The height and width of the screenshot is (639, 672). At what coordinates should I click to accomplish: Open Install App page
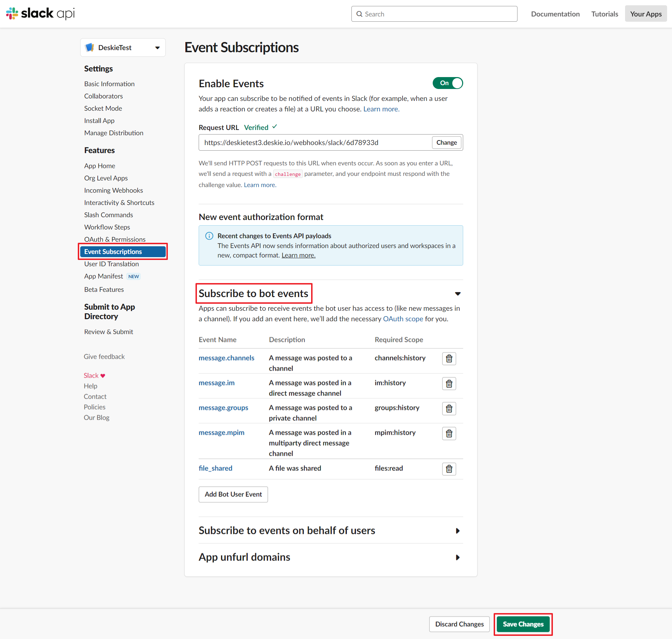99,121
